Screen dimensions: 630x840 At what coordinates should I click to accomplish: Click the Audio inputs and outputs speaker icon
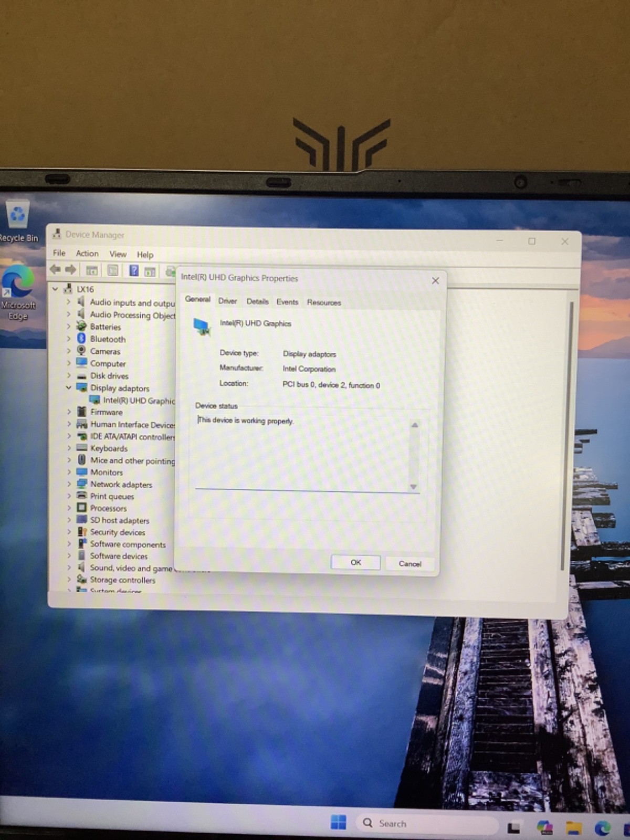(x=81, y=301)
